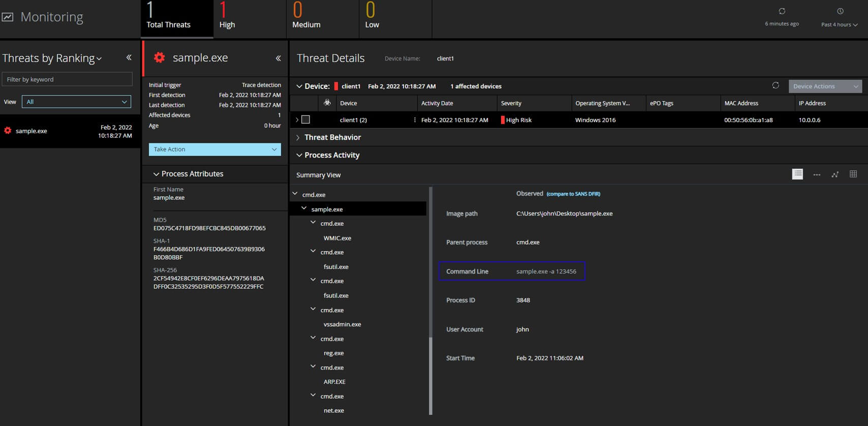Expand the client1 device row
This screenshot has height=426, width=868.
(297, 120)
